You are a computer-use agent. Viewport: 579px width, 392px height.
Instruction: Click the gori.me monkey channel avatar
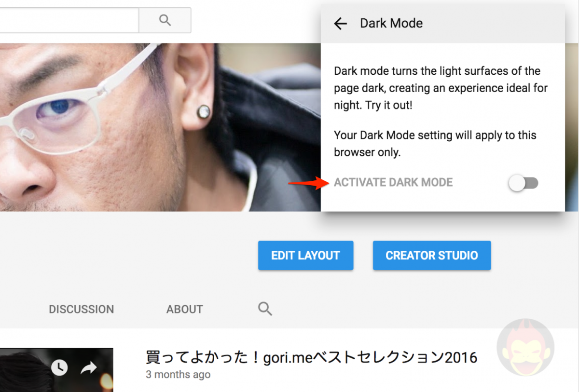(x=525, y=347)
